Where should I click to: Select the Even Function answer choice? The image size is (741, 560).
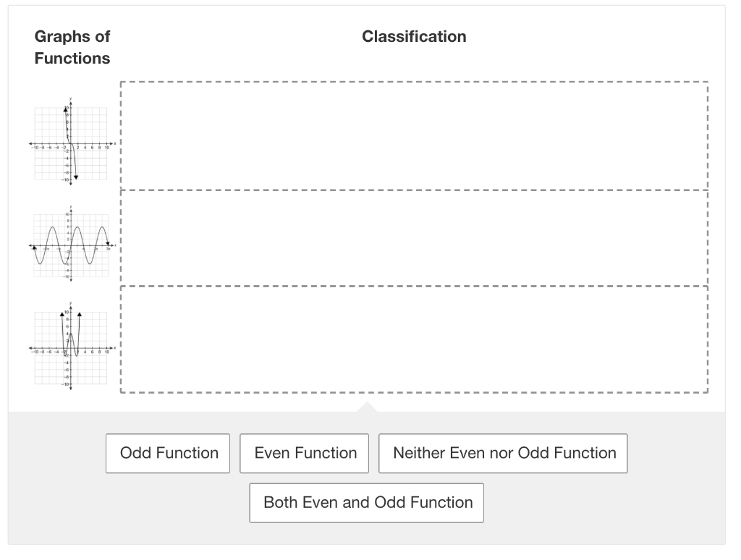(304, 453)
